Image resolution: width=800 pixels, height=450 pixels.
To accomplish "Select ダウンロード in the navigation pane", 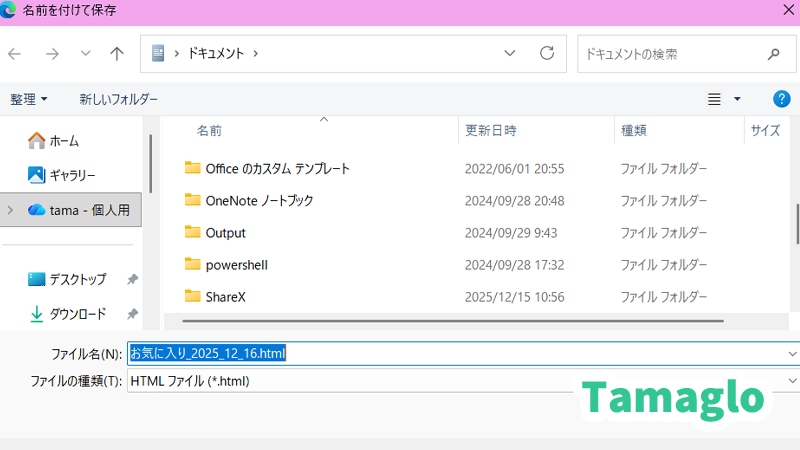I will coord(77,314).
